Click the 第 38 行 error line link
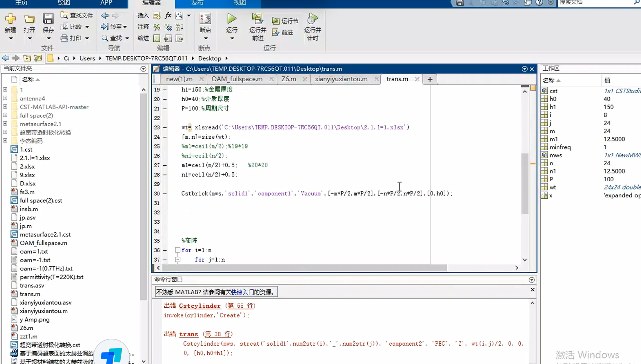This screenshot has height=364, width=641. point(219,334)
